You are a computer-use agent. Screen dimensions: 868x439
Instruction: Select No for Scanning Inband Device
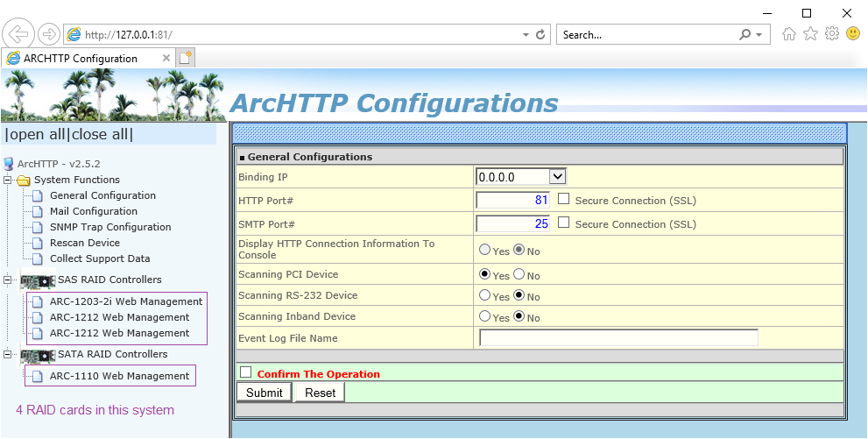519,316
